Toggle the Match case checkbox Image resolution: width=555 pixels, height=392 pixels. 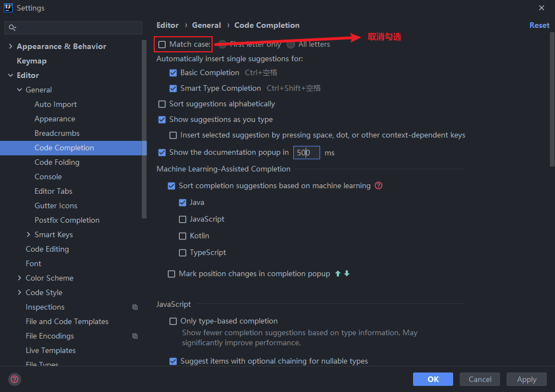(162, 44)
